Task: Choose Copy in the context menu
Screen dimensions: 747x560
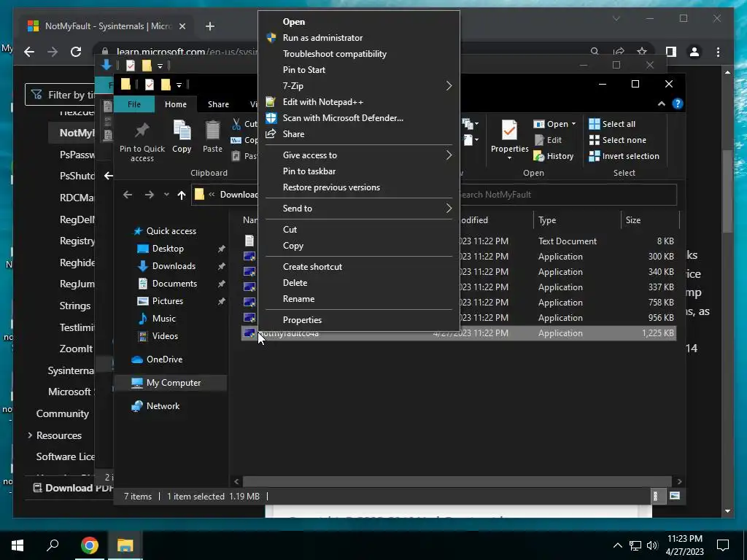Action: click(293, 246)
